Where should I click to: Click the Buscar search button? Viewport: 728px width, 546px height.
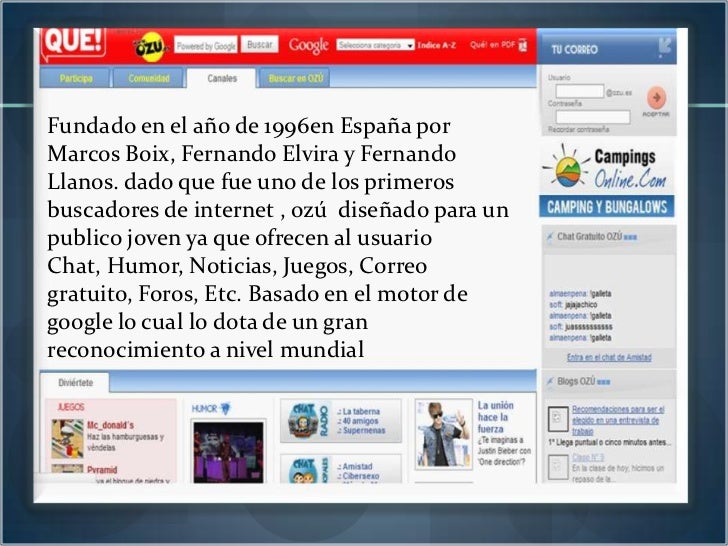(260, 45)
